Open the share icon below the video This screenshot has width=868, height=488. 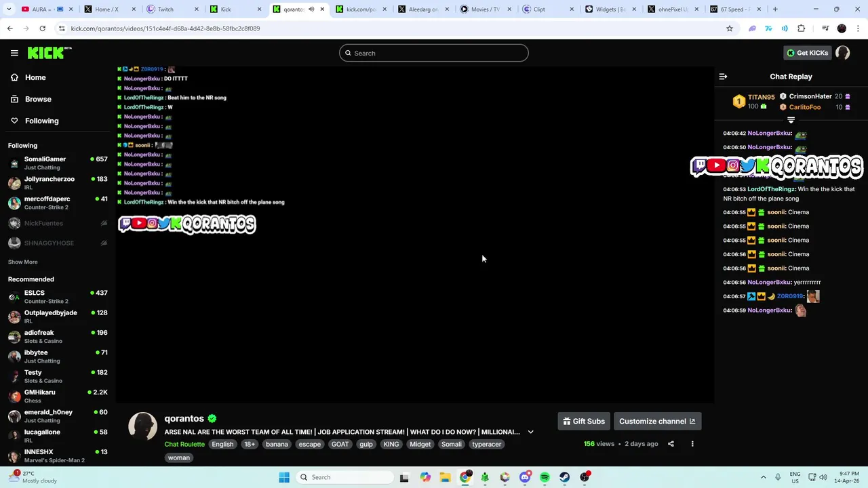(671, 444)
